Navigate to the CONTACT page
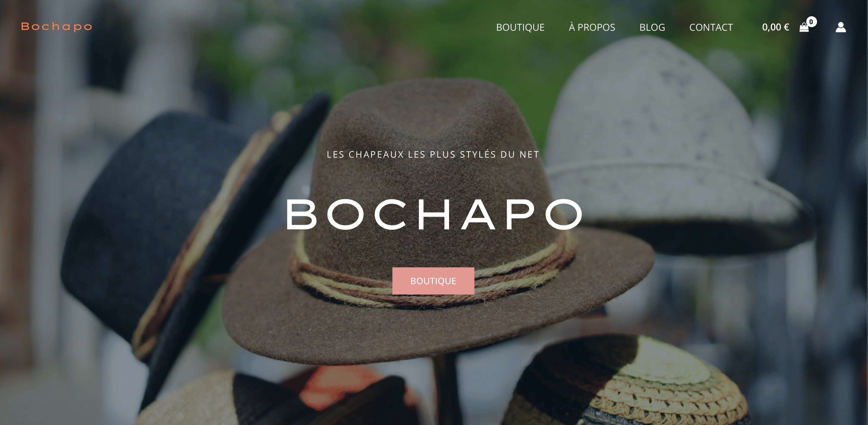Image resolution: width=868 pixels, height=425 pixels. coord(711,27)
